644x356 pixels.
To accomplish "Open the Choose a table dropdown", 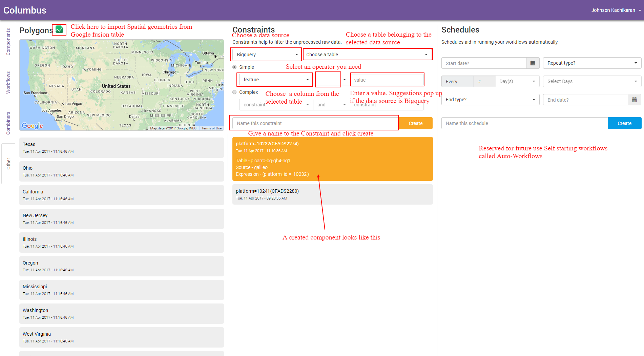I will [x=367, y=55].
